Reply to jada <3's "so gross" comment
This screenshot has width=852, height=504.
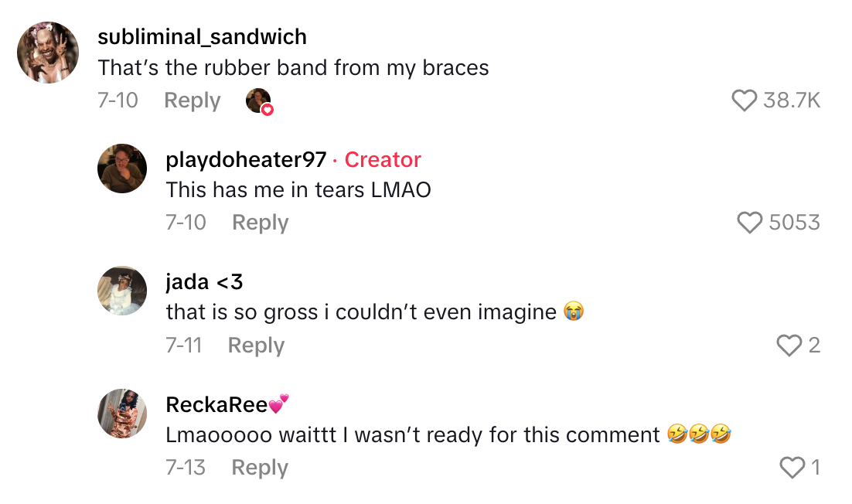click(x=256, y=346)
